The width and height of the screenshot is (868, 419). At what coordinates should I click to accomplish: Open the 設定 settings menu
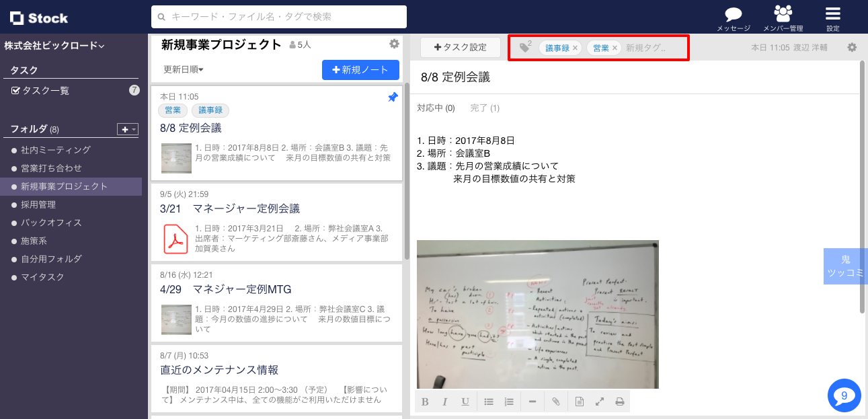(x=832, y=13)
